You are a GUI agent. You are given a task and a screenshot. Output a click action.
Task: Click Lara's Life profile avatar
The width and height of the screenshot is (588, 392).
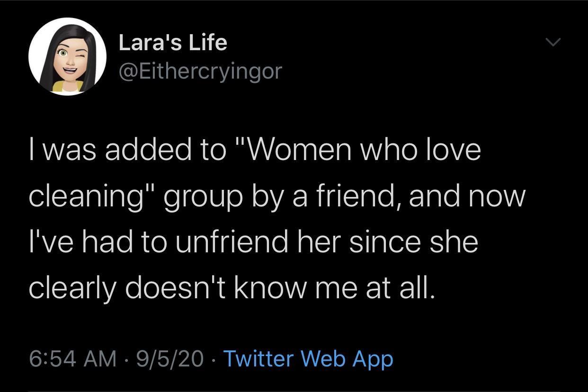[x=67, y=56]
